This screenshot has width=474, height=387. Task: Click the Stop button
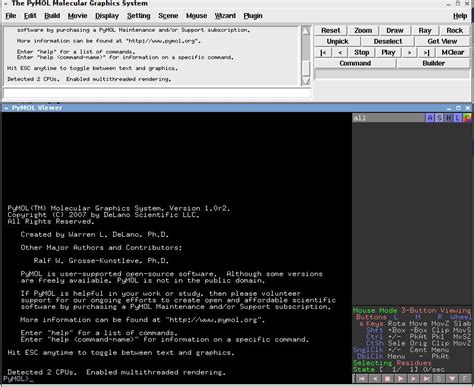point(362,52)
